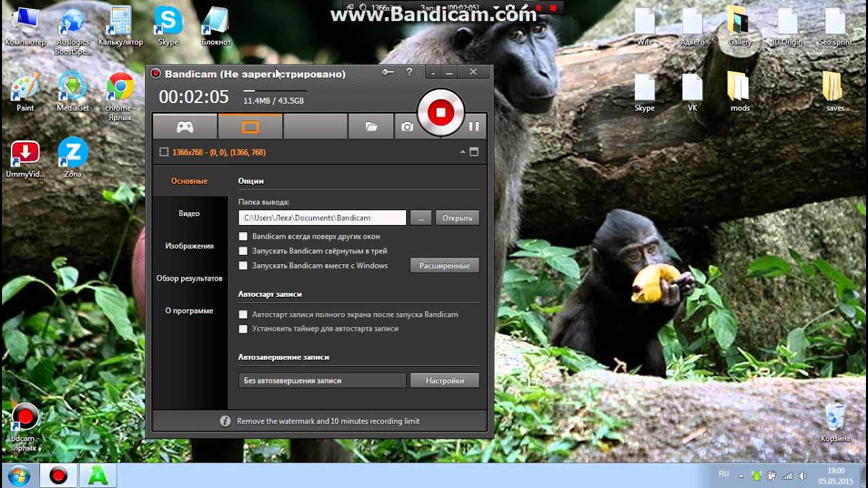This screenshot has width=868, height=488.
Task: Toggle the autostart timer checkbox
Action: coord(243,329)
